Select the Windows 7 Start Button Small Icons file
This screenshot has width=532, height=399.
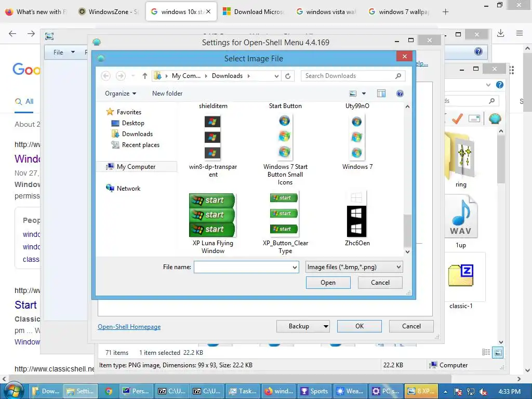(285, 149)
